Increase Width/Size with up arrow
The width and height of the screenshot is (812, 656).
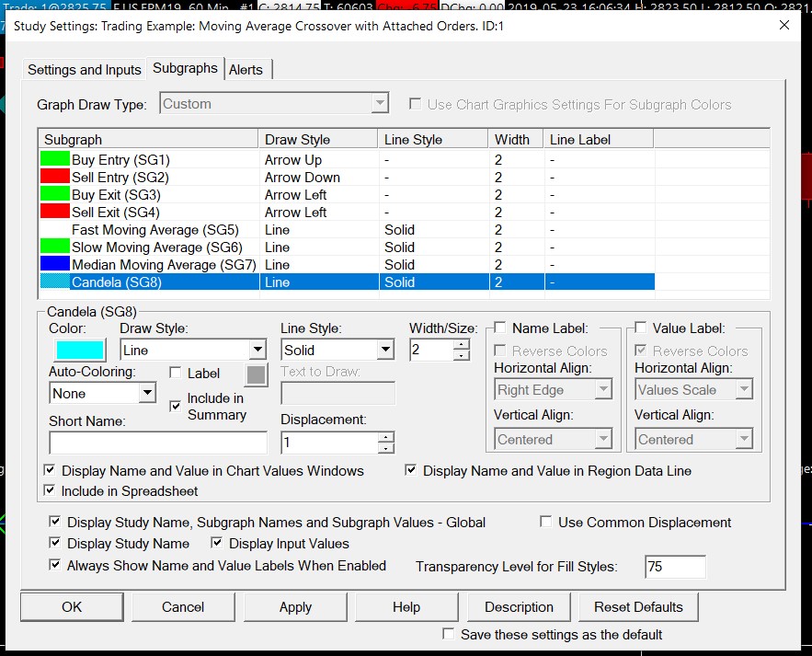(461, 345)
